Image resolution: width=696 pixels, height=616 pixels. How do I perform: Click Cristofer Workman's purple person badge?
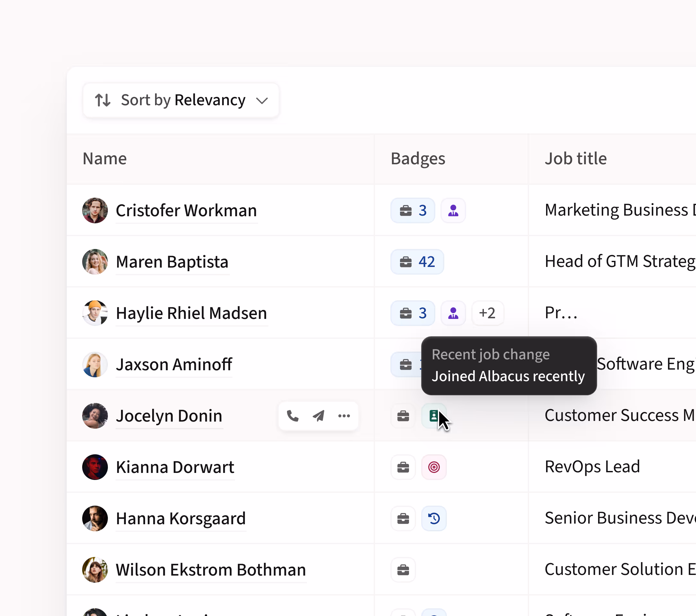click(453, 210)
